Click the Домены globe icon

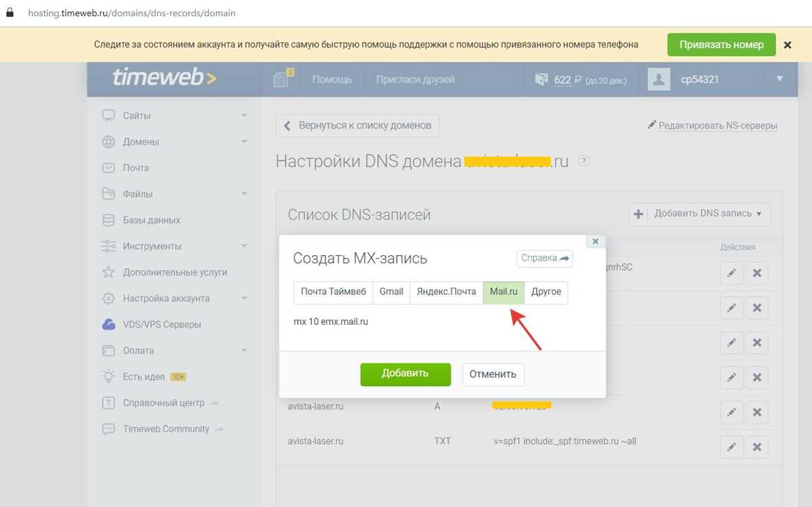click(x=108, y=142)
